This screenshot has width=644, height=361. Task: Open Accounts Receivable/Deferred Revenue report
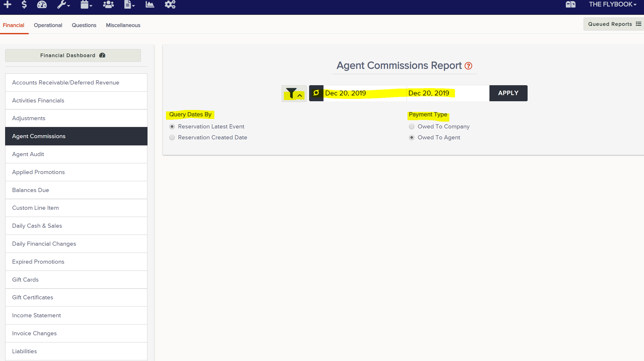pos(76,83)
